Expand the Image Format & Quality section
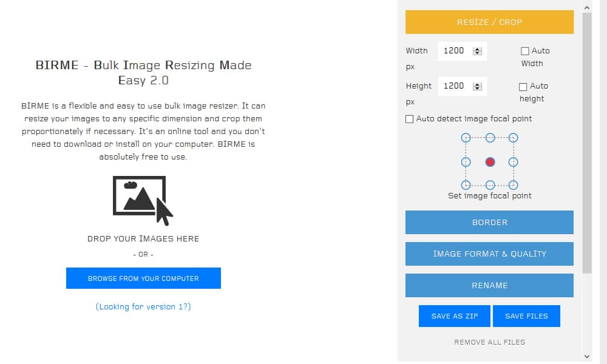Screen dimensions: 607x364 [489, 254]
